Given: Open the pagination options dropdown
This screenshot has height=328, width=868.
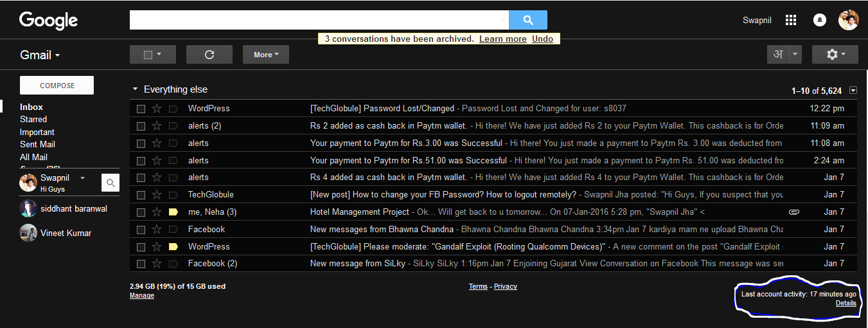Looking at the screenshot, I should pos(853,91).
